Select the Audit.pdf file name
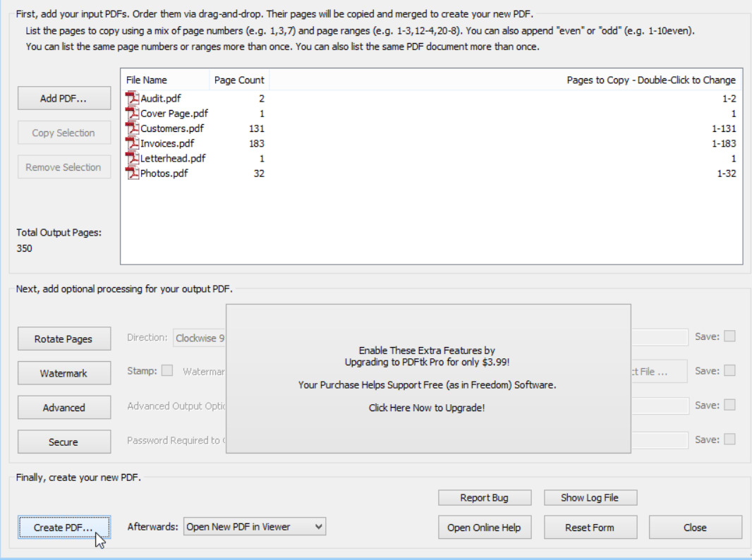 click(x=161, y=98)
